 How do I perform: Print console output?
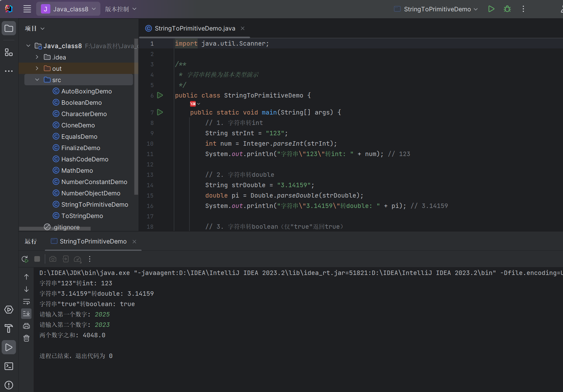pos(26,326)
